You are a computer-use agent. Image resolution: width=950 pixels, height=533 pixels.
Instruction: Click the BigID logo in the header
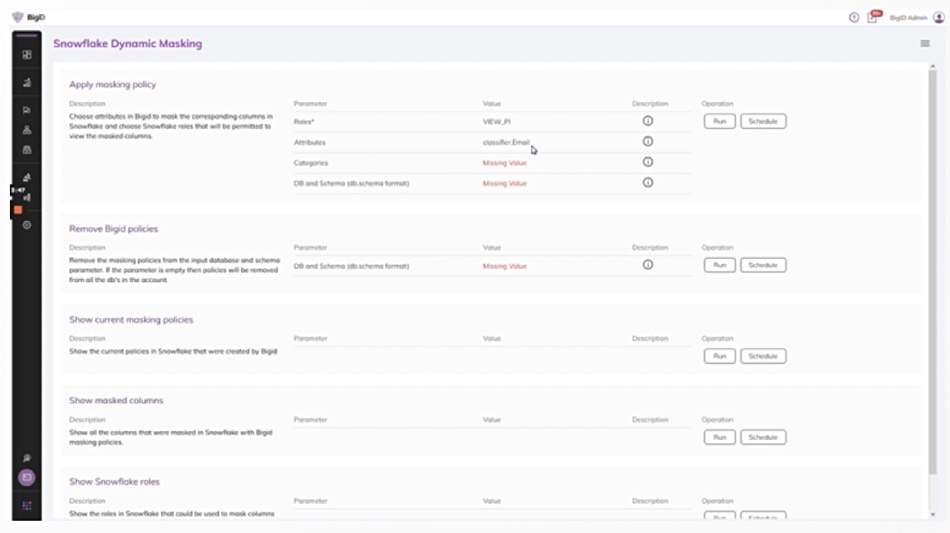28,17
